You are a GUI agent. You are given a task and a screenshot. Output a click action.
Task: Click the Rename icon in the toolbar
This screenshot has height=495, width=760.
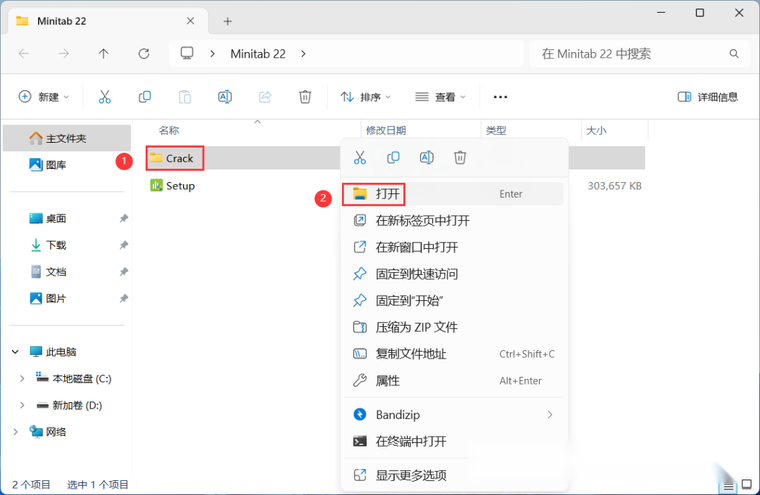coord(225,97)
